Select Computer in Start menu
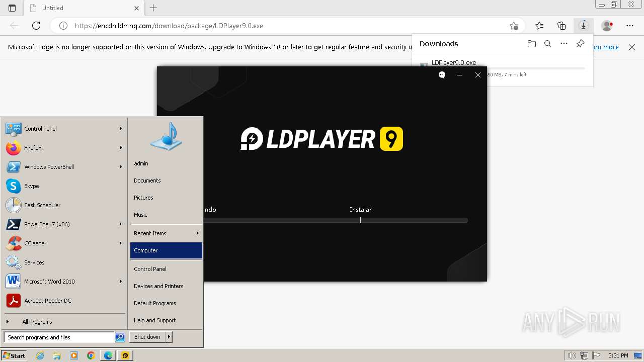Screen dimensions: 644x362 tap(166, 250)
